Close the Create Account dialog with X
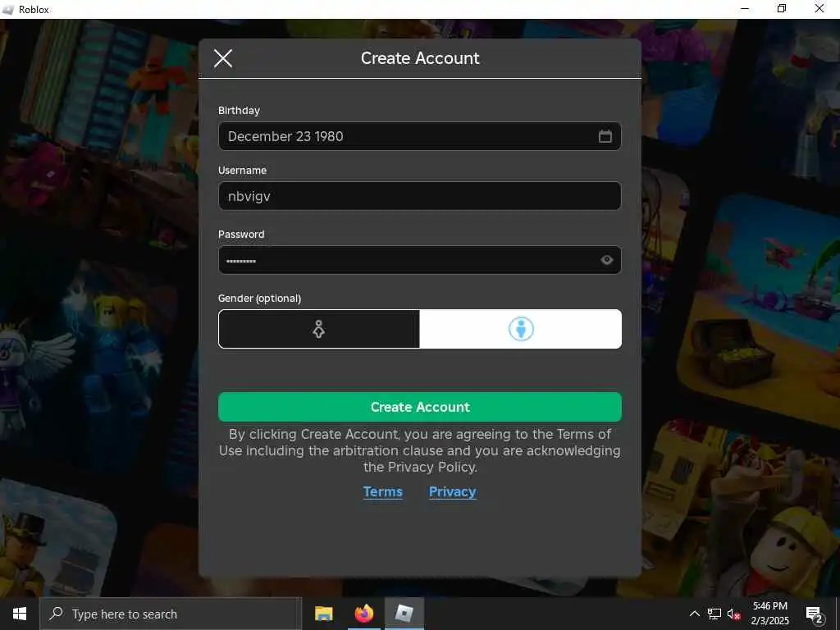The image size is (840, 630). click(x=223, y=58)
